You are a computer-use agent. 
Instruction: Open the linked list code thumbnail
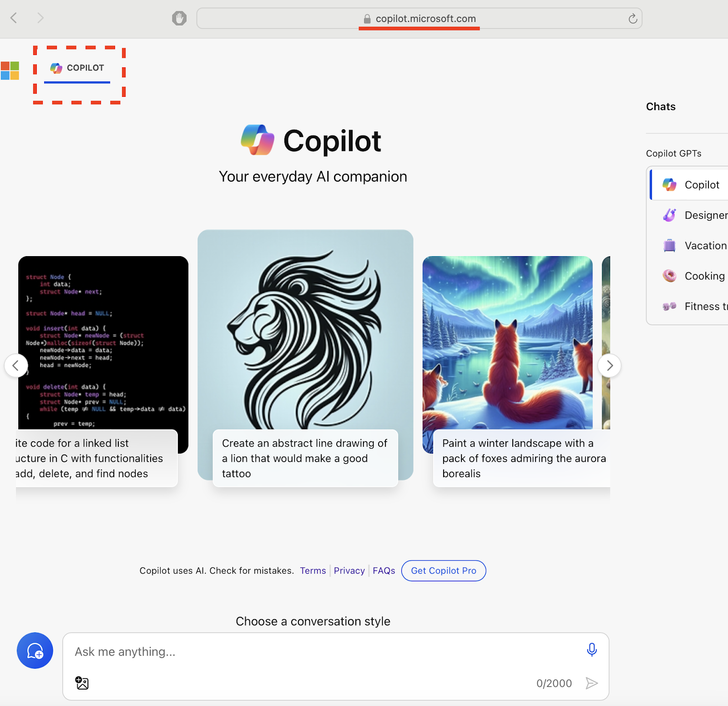pyautogui.click(x=103, y=343)
